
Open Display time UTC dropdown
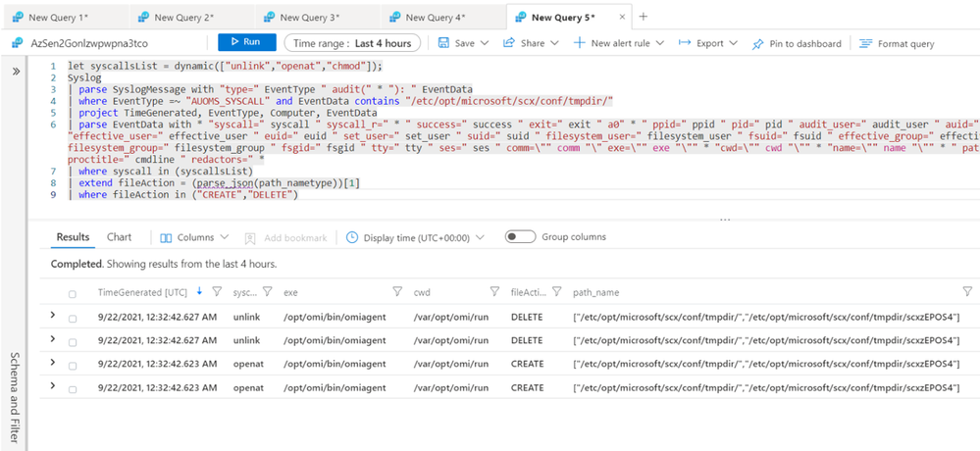(416, 237)
